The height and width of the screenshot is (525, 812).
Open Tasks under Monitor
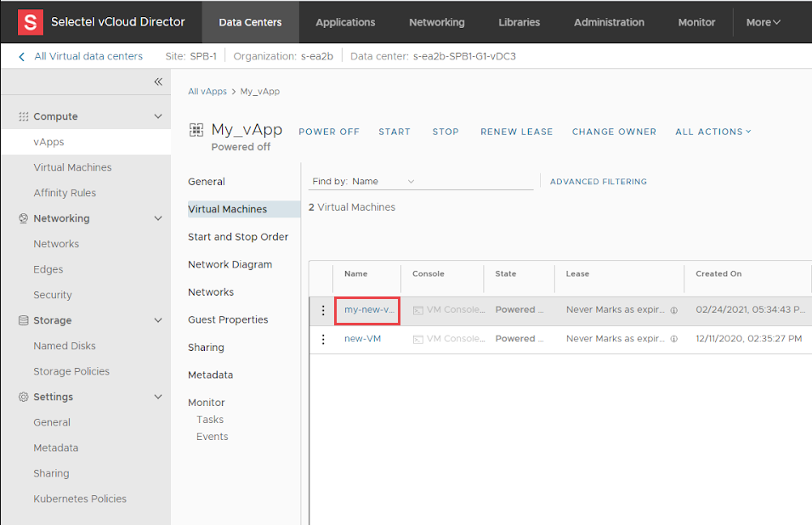pos(210,420)
